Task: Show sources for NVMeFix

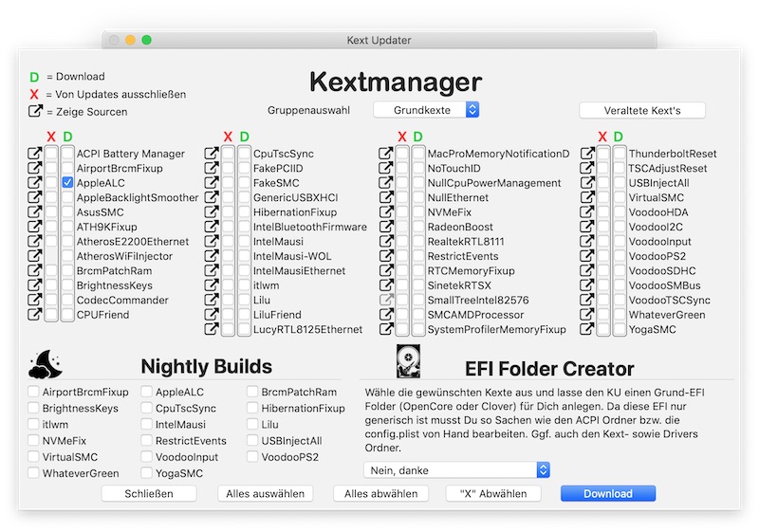Action: click(x=386, y=211)
